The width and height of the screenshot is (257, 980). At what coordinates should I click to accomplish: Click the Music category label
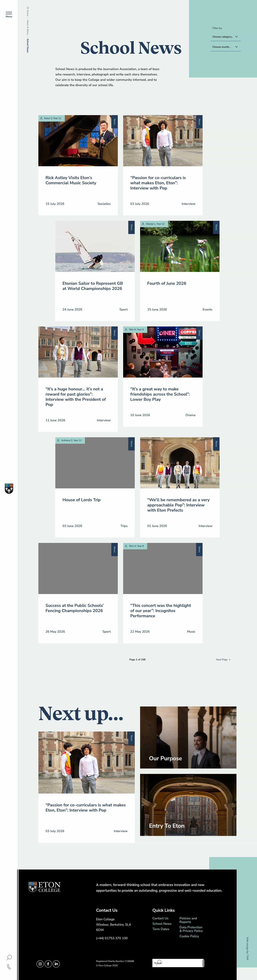[x=191, y=632]
